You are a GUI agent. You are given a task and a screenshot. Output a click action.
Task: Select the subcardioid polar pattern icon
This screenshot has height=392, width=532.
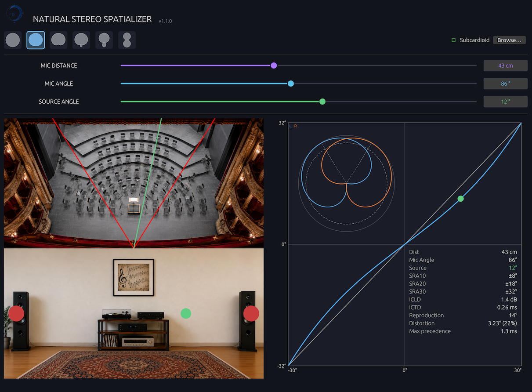pos(36,40)
